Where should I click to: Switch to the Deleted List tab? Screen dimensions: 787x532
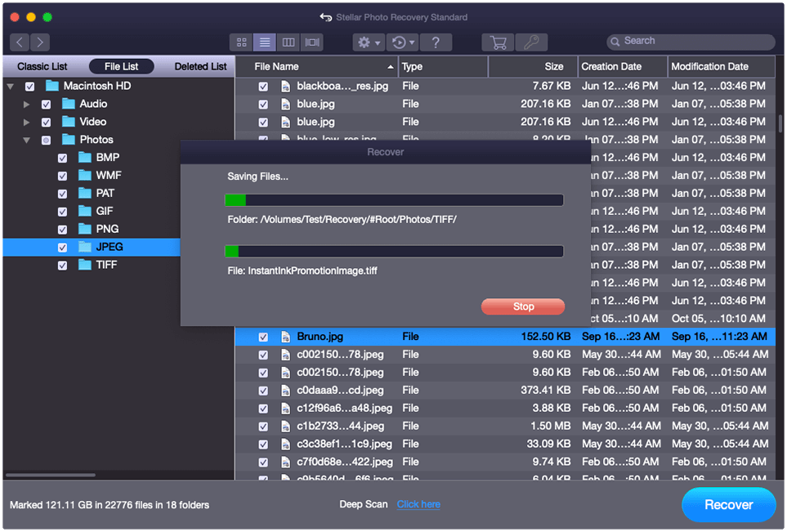200,66
